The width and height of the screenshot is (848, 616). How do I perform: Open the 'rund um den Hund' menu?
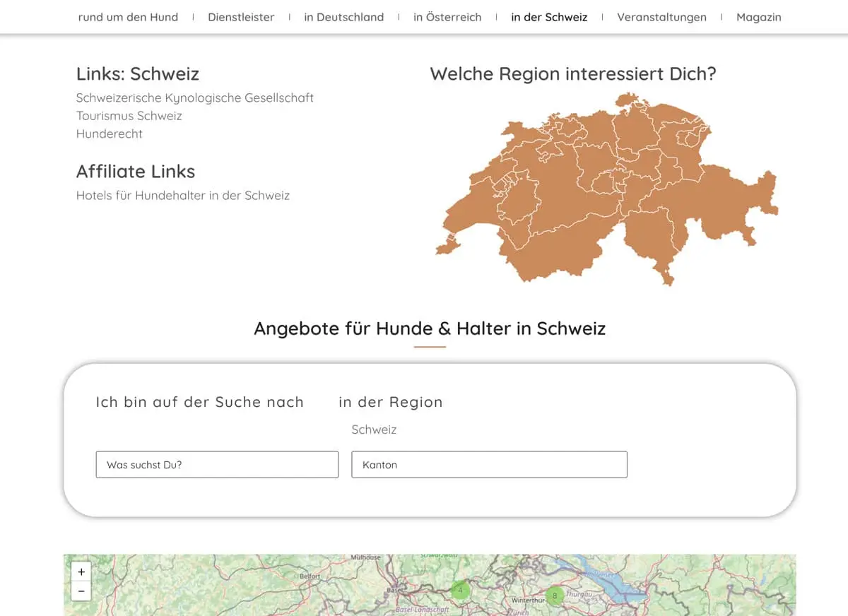pos(128,17)
